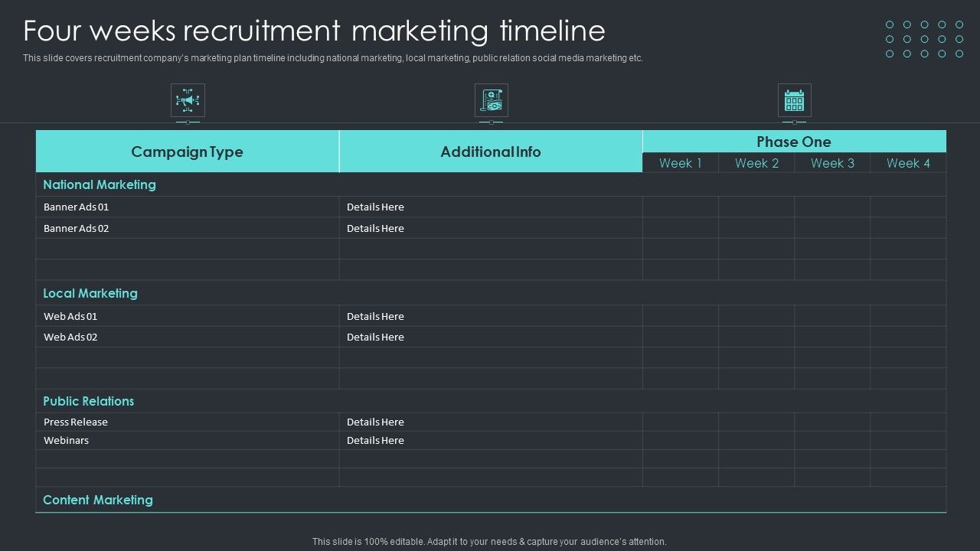The width and height of the screenshot is (980, 551).
Task: Click 'Details Here' in the Banner Ads 02 row
Action: [x=375, y=228]
